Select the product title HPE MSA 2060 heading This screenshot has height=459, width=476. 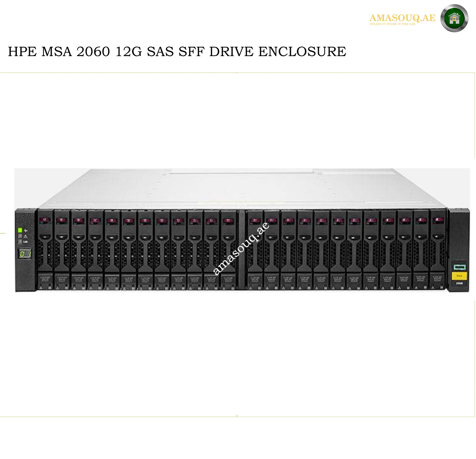click(177, 52)
